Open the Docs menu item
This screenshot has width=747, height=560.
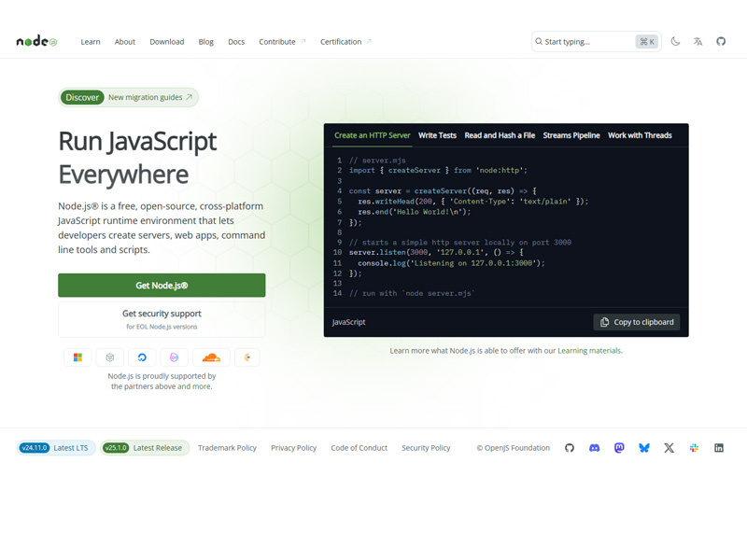coord(236,41)
